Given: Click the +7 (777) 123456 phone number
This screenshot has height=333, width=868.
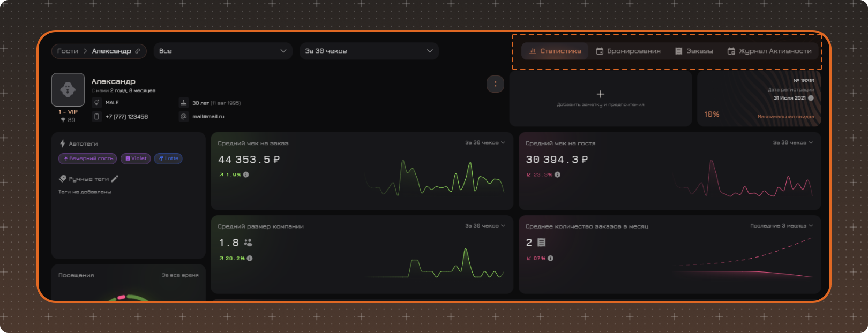Looking at the screenshot, I should (x=126, y=116).
